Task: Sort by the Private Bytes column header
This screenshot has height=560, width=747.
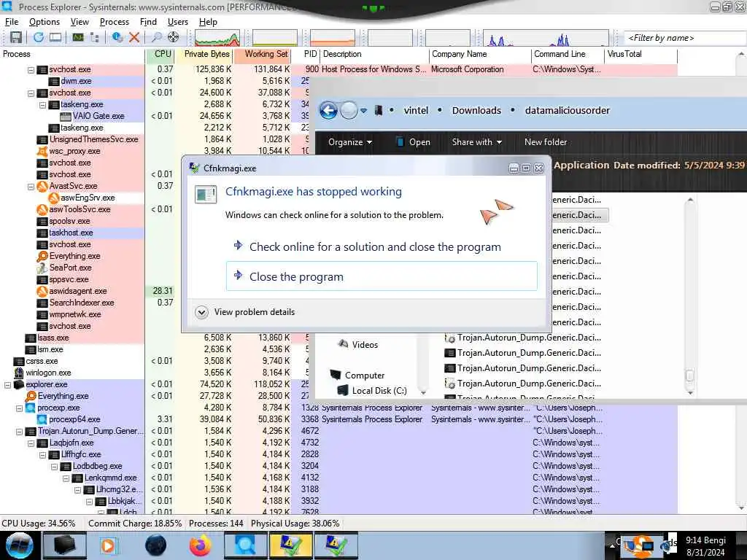Action: [x=204, y=54]
